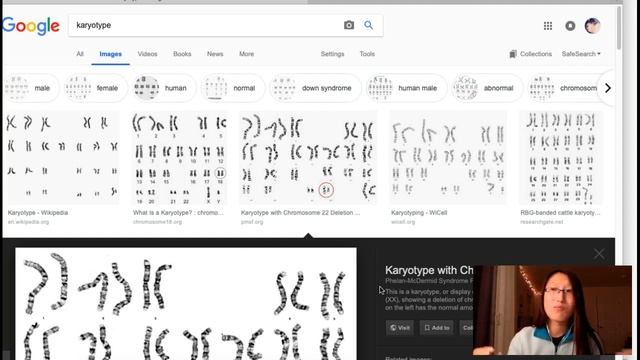Open Settings under the search bar

click(x=332, y=54)
